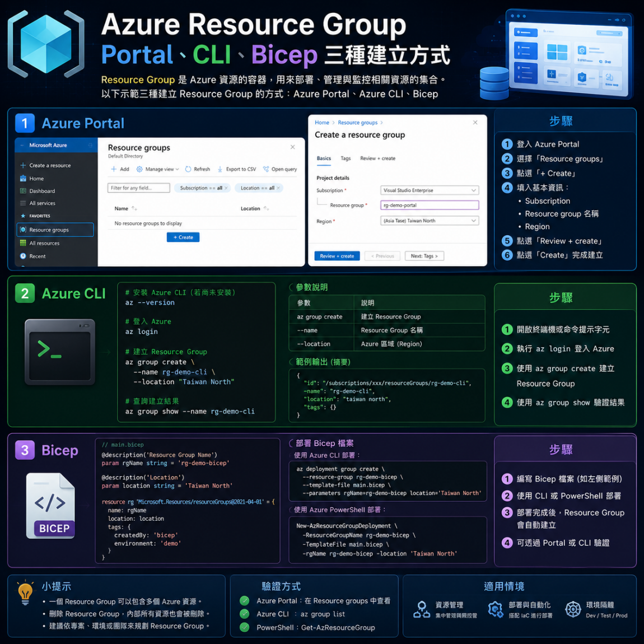Click the database stack icon in the header illustration
Image resolution: width=644 pixels, height=644 pixels.
(x=494, y=83)
